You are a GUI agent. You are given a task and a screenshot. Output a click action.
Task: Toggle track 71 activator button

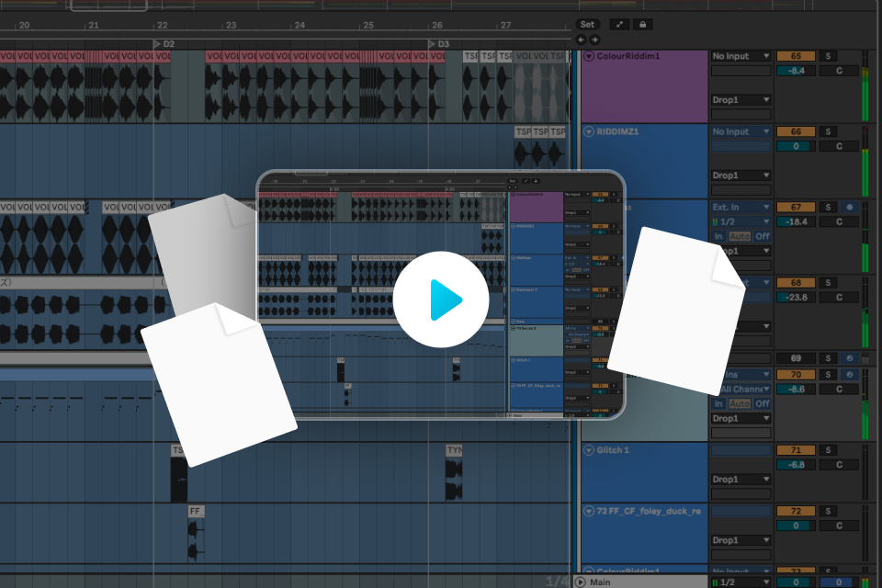[x=796, y=450]
